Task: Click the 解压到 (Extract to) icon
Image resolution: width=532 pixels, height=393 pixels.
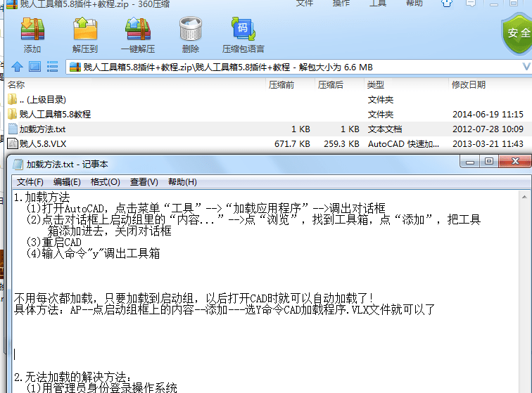Action: point(85,30)
